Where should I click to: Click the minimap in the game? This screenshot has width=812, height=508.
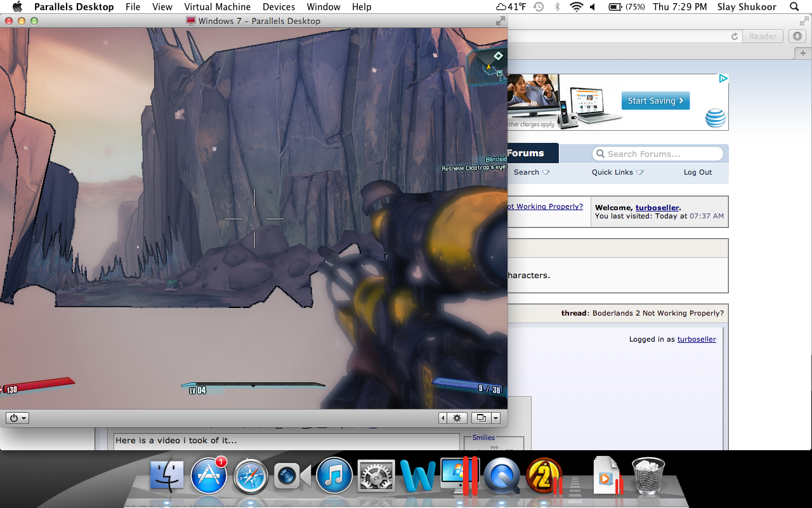487,68
